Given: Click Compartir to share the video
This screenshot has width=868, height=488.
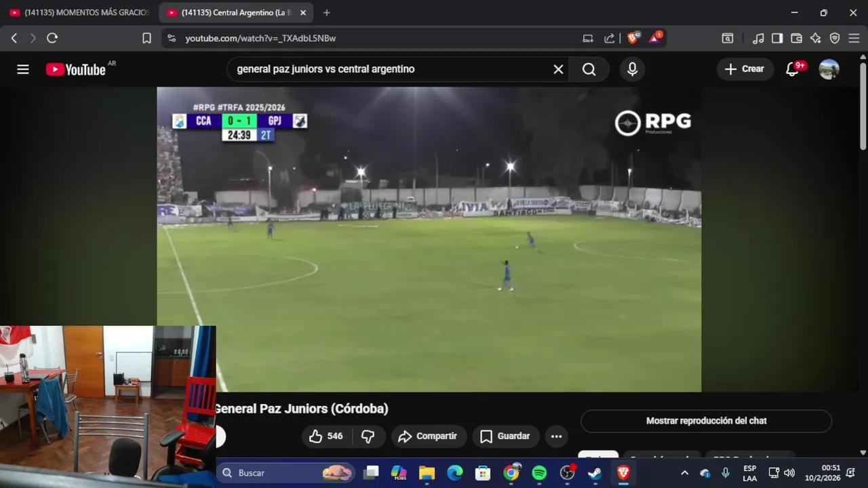Looking at the screenshot, I should (427, 436).
